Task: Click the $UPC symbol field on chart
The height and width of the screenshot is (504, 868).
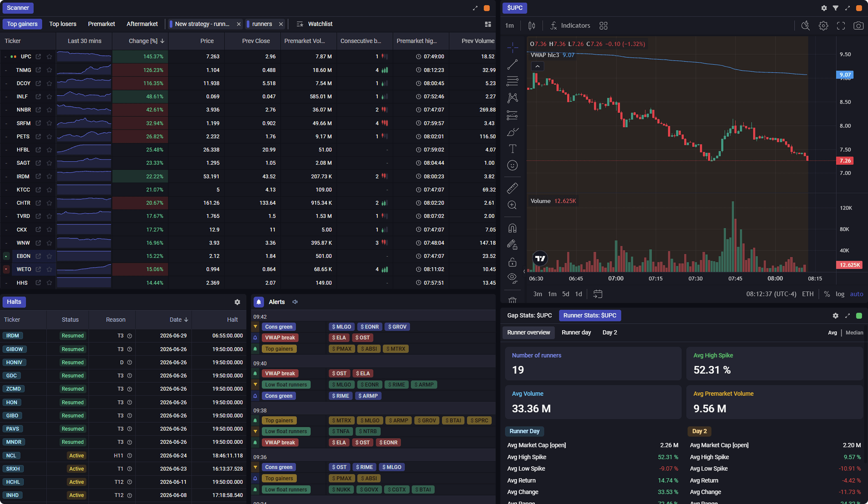Action: pos(515,8)
